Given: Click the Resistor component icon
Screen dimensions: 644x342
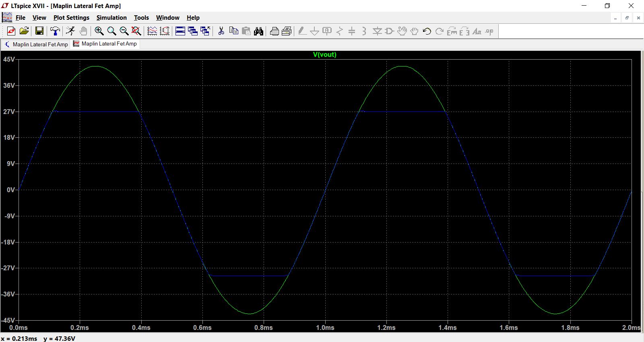Looking at the screenshot, I should (x=340, y=31).
